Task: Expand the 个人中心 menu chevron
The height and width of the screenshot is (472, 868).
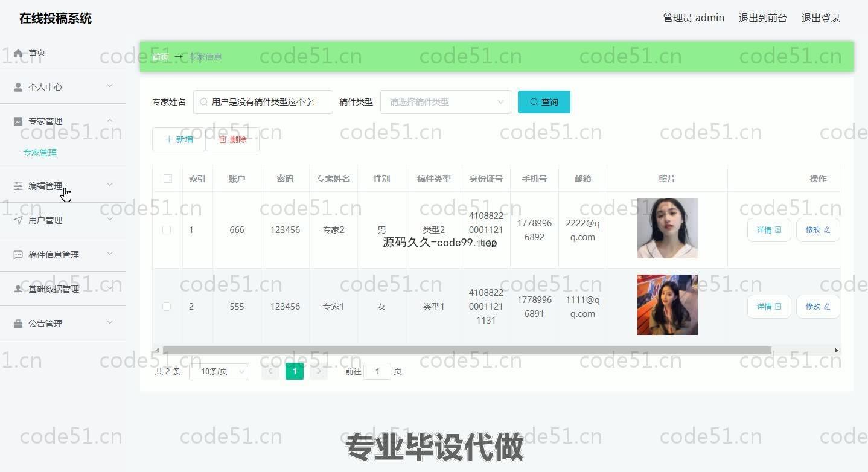Action: tap(110, 86)
